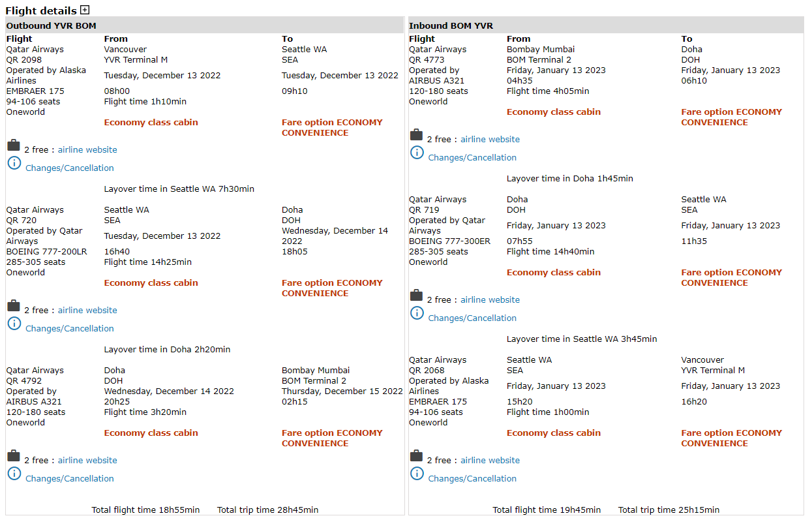Screen dimensions: 812x520
Task: Open Changes/Cancellation for Seattle to Vancouver flight
Action: point(472,479)
